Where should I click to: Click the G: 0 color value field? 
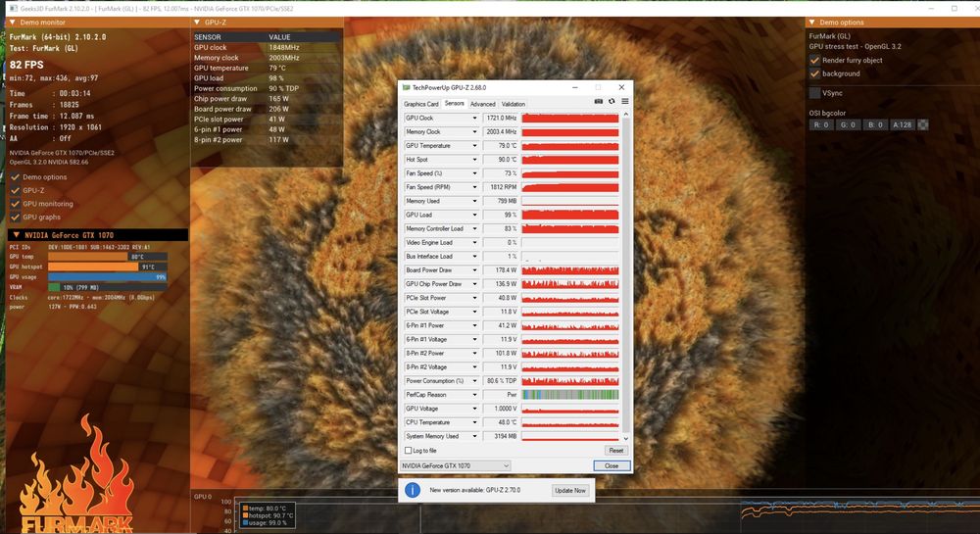pos(848,124)
